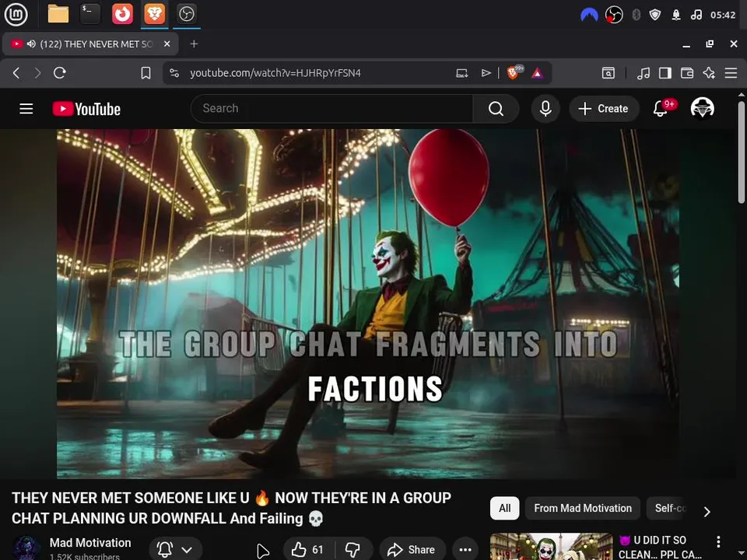Image resolution: width=747 pixels, height=560 pixels.
Task: Open the Mad Motivation channel name
Action: pyautogui.click(x=90, y=543)
